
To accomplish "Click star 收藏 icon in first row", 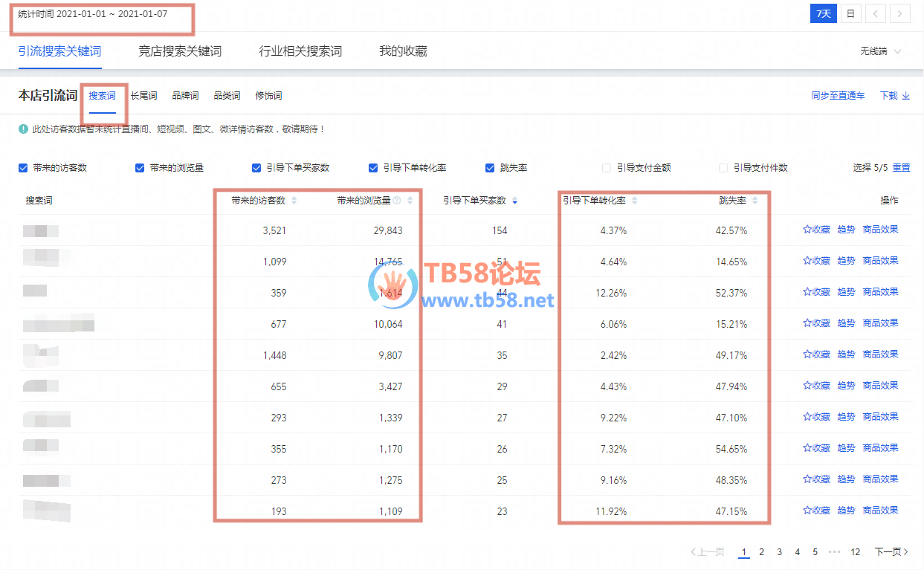I will coord(807,230).
